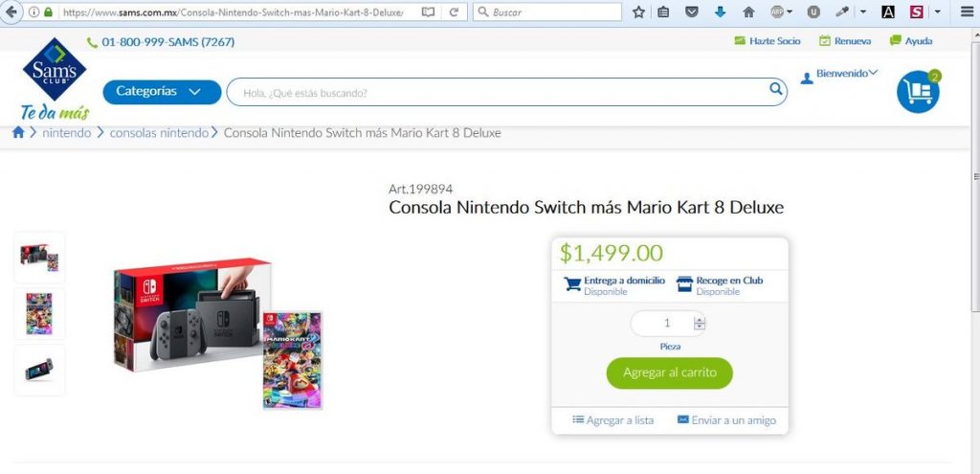980x474 pixels.
Task: Increase the piece quantity with stepper arrow
Action: coord(700,319)
